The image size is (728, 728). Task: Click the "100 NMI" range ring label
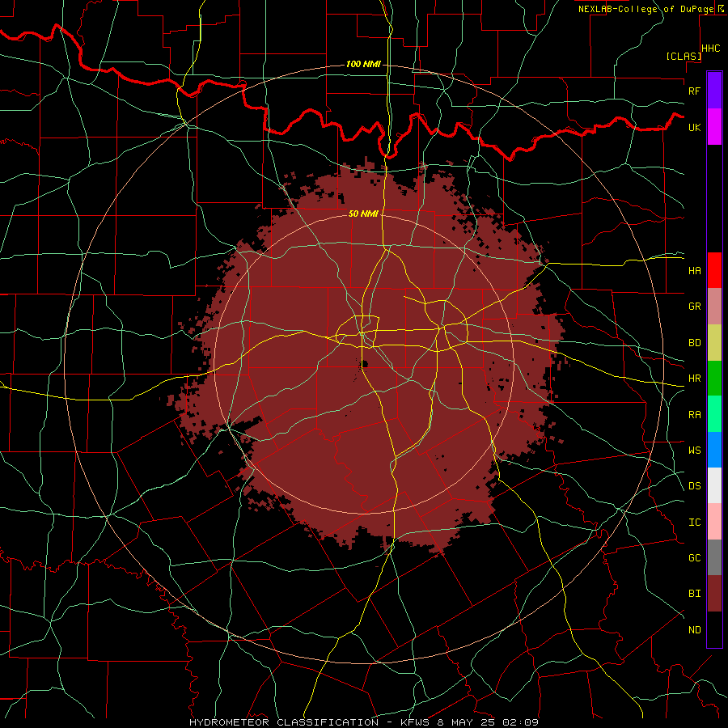363,64
